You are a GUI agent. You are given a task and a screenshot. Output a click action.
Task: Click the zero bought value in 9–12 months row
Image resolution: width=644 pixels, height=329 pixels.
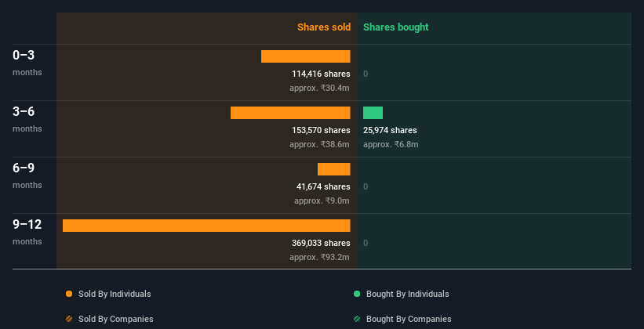pyautogui.click(x=366, y=243)
